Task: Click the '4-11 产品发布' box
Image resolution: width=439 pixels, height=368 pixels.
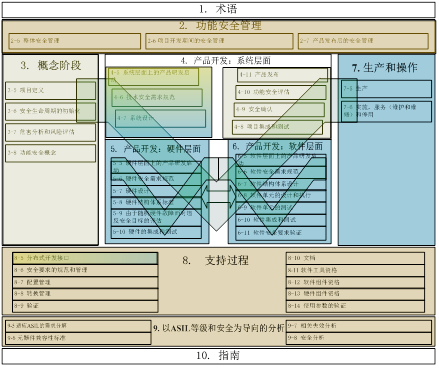Action: (282, 75)
